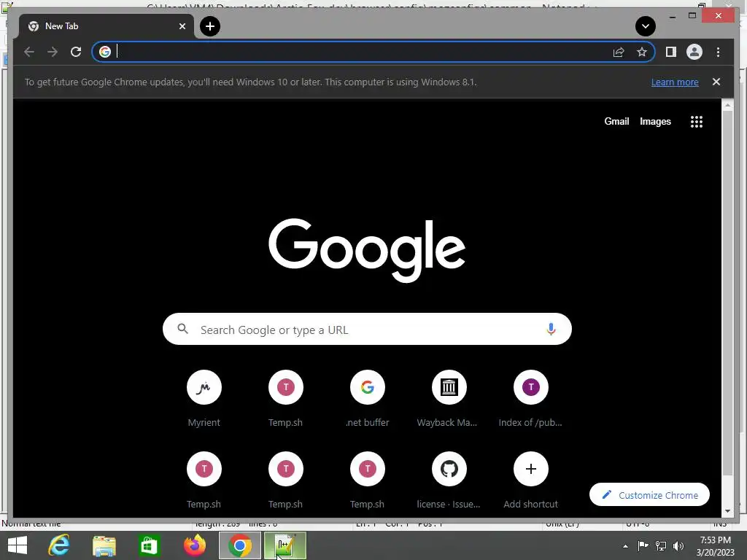Open Images link
Image resolution: width=747 pixels, height=560 pixels.
point(655,122)
